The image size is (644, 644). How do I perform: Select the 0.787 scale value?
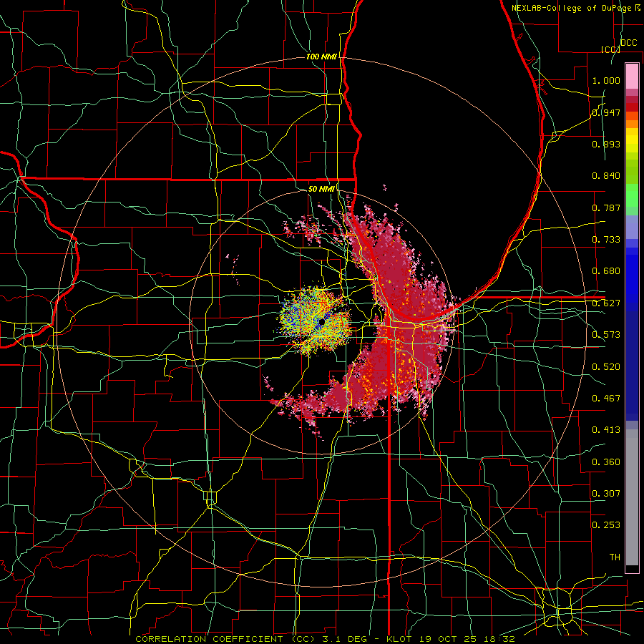click(x=606, y=208)
